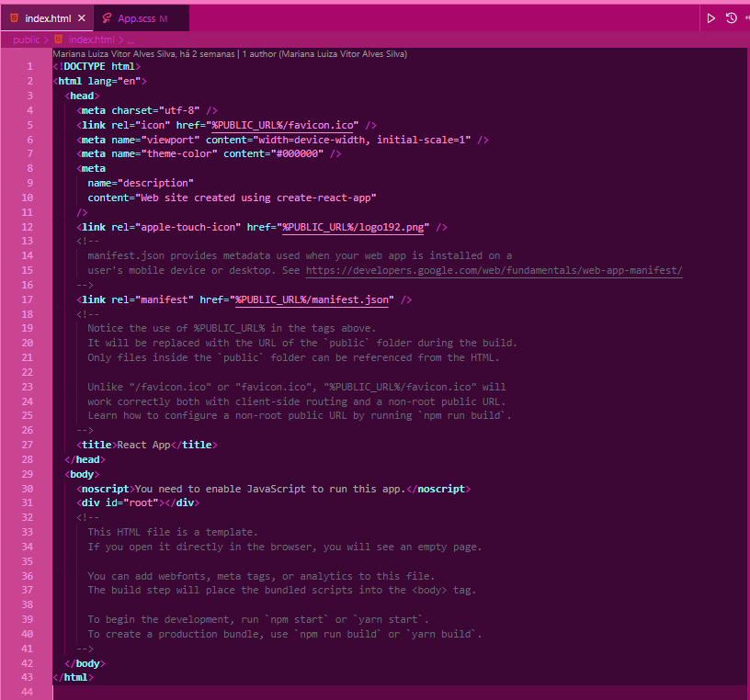Viewport: 750px width, 700px height.
Task: Click line number 44 in the gutter
Action: pos(28,692)
